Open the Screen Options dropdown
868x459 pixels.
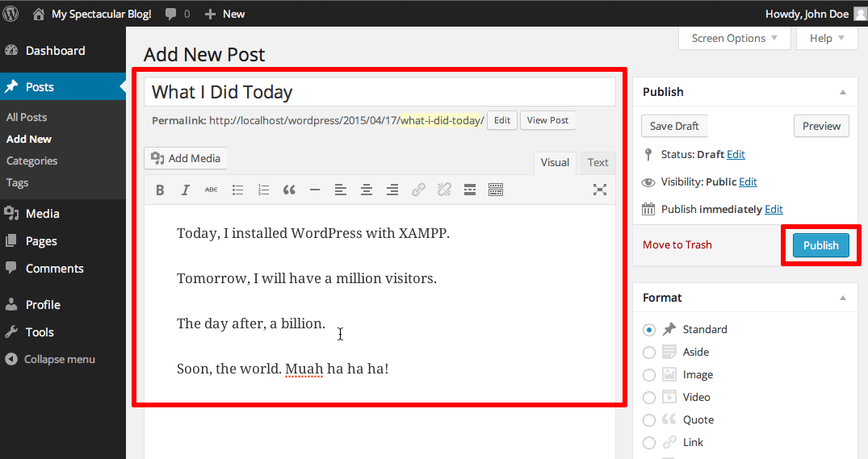point(735,38)
